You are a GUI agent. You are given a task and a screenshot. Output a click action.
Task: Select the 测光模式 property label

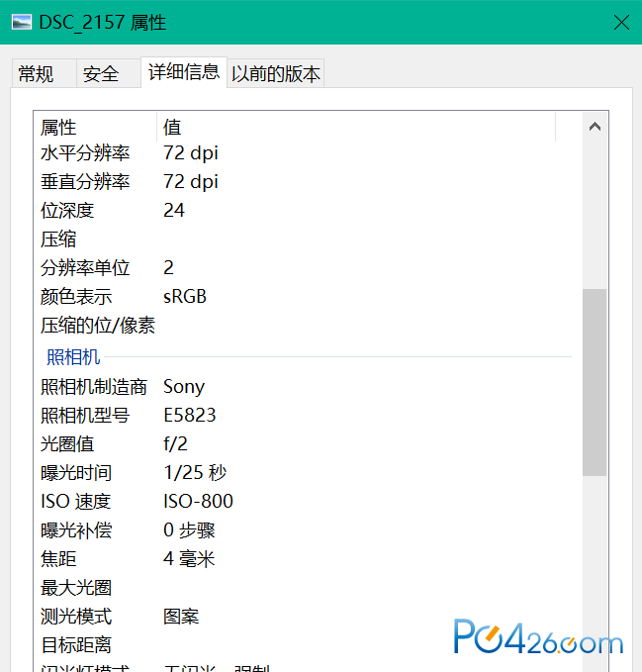pyautogui.click(x=76, y=617)
